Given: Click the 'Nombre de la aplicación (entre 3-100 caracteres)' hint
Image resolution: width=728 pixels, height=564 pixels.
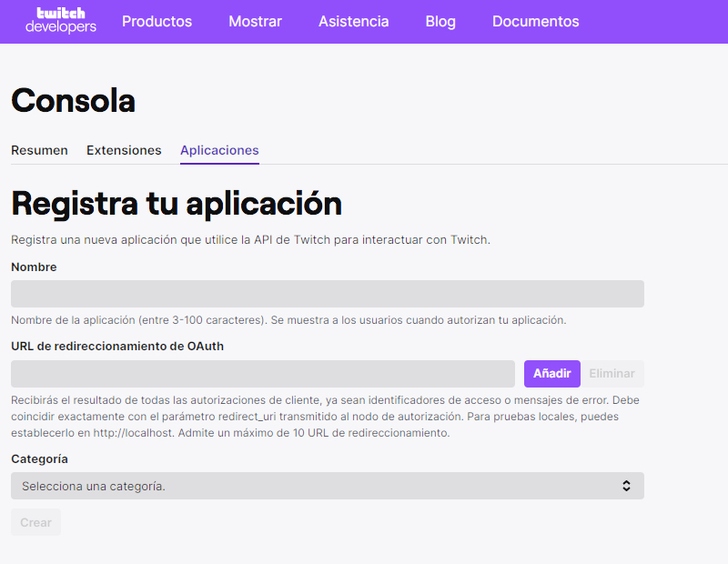Looking at the screenshot, I should coord(288,320).
